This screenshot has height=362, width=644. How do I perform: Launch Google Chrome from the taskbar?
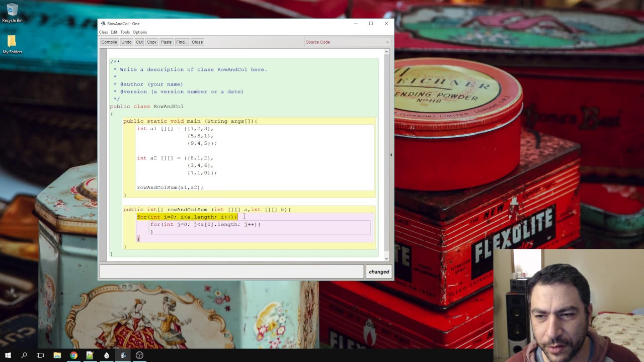(73, 355)
